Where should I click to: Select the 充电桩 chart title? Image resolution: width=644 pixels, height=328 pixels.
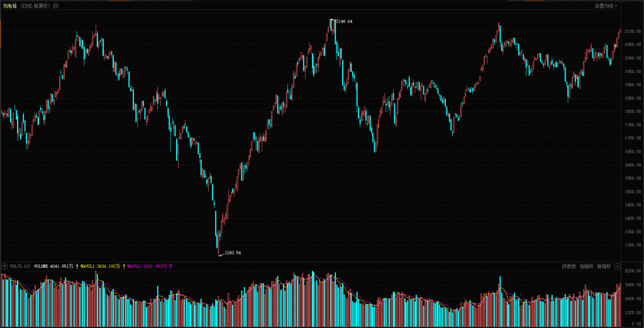[x=9, y=6]
